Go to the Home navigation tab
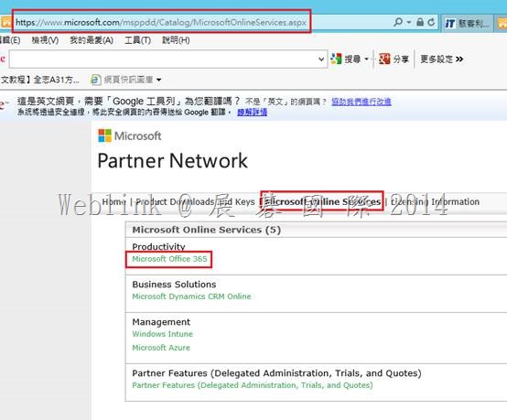 click(x=113, y=201)
